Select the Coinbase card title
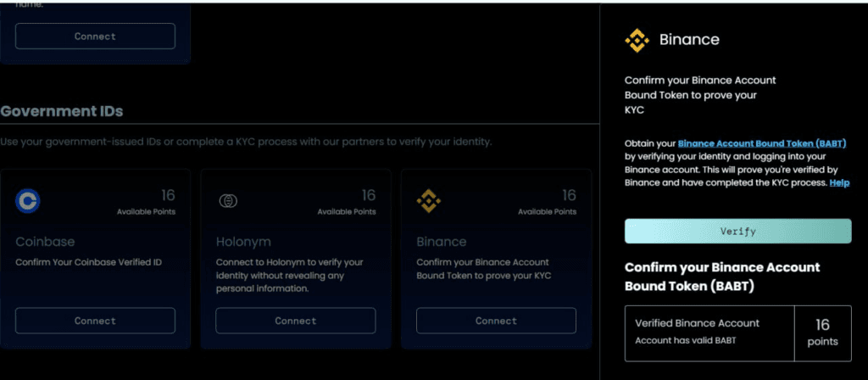This screenshot has height=380, width=868. (x=45, y=242)
